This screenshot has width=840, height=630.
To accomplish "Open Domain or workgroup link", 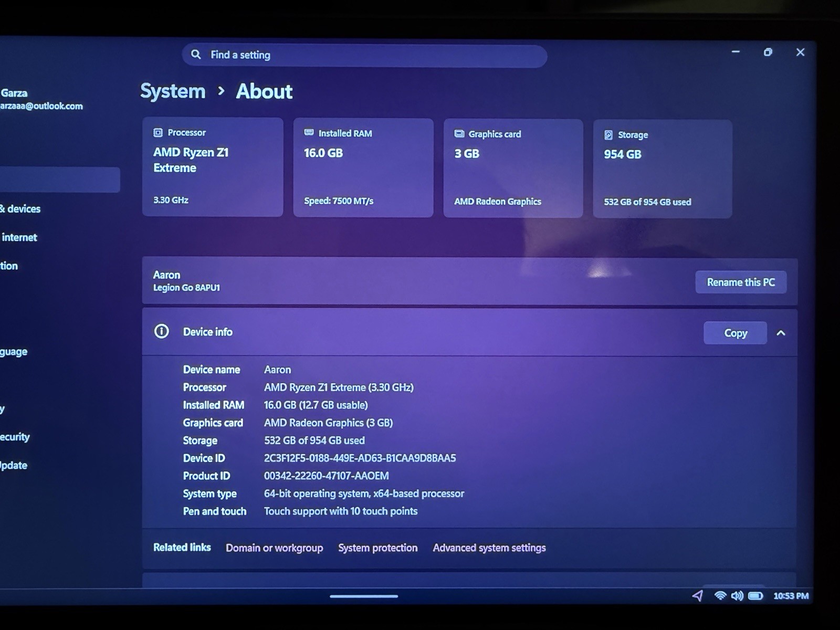I will click(x=275, y=548).
